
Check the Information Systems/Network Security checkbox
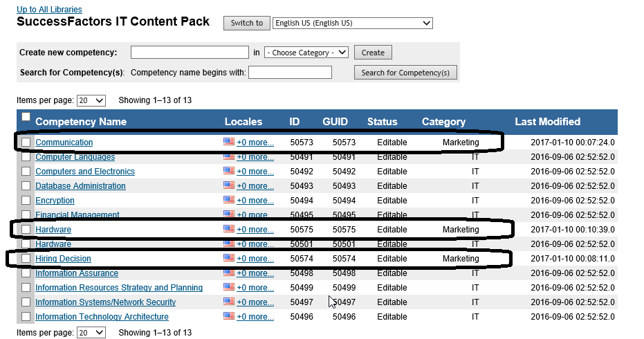click(26, 302)
